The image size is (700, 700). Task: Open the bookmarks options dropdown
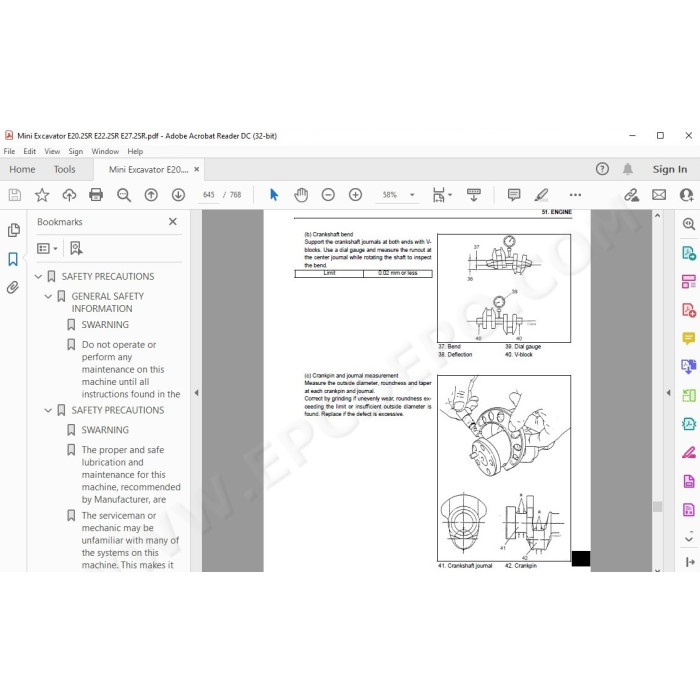pyautogui.click(x=47, y=248)
